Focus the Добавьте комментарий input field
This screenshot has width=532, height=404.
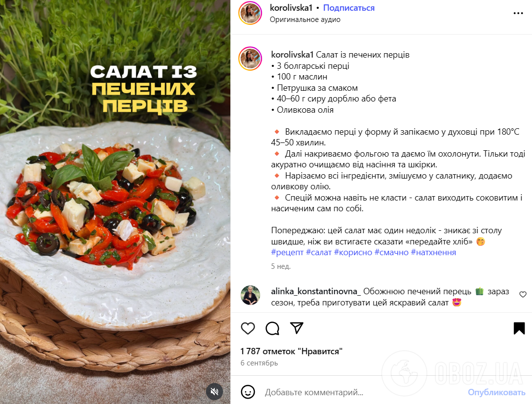[363, 392]
